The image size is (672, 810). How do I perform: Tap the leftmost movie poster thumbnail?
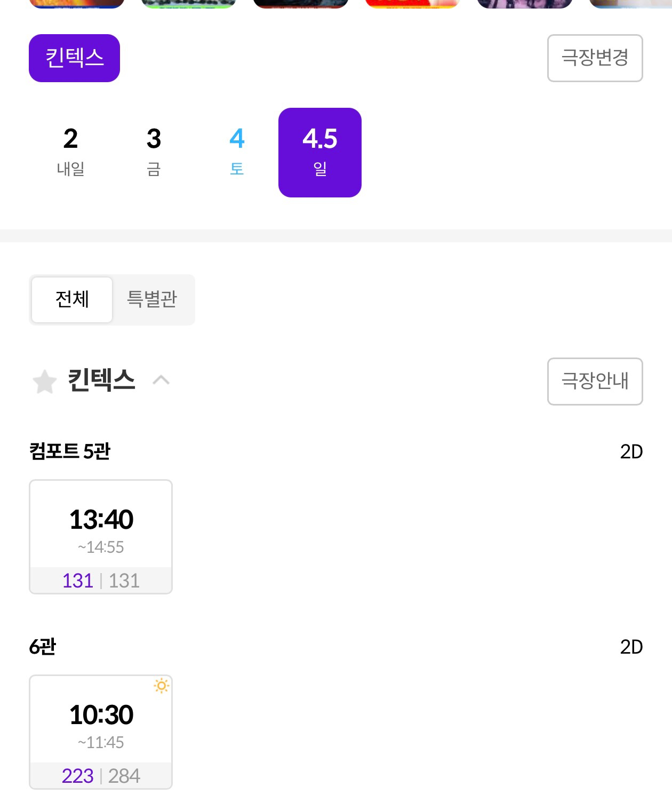[x=77, y=3]
